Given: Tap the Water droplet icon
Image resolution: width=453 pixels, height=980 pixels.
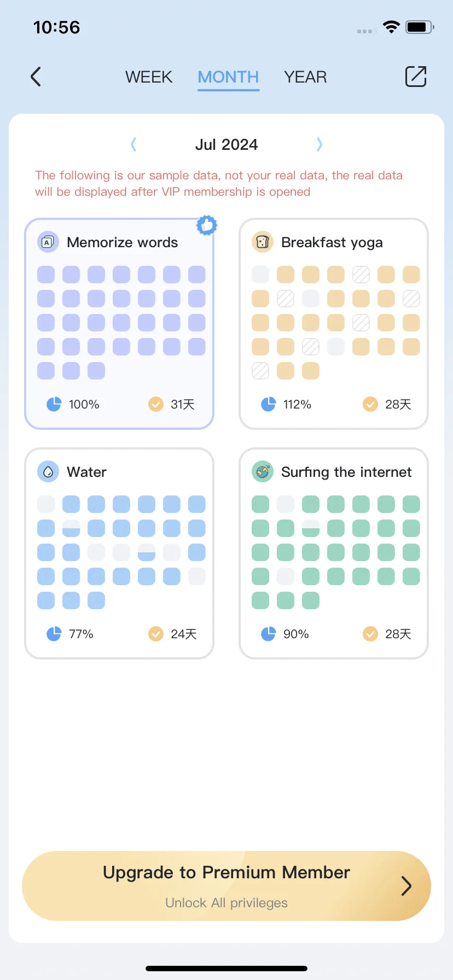Looking at the screenshot, I should click(48, 471).
